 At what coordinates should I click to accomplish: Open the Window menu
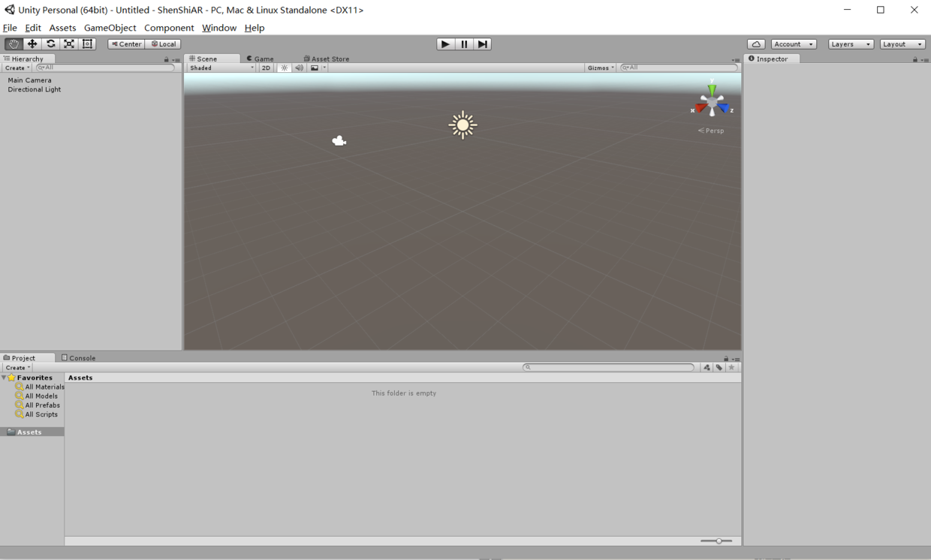pyautogui.click(x=219, y=28)
